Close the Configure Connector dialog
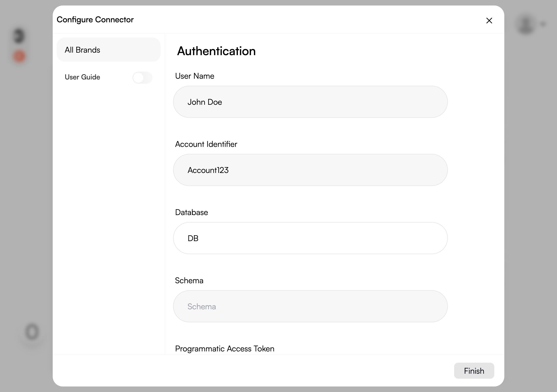 click(489, 21)
